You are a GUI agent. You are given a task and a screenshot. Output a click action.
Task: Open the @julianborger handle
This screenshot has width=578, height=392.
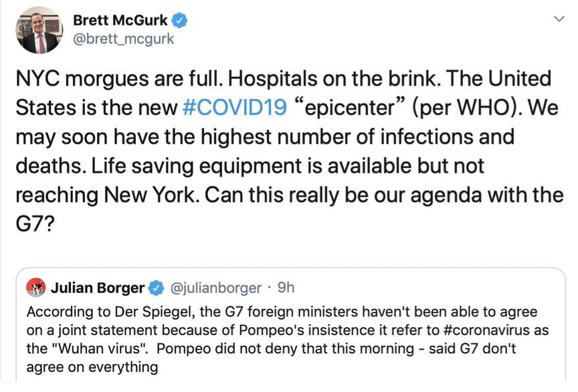pyautogui.click(x=216, y=288)
